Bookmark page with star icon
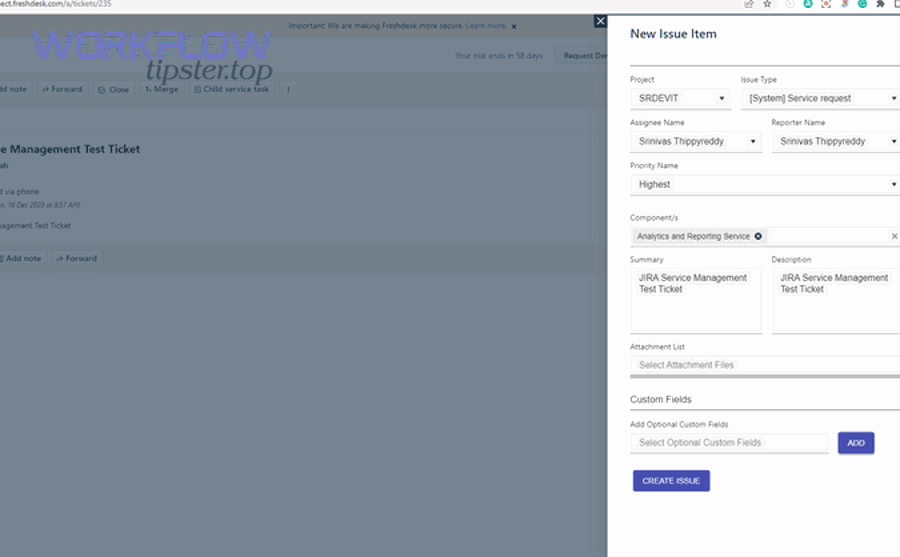This screenshot has width=900, height=557. point(767,4)
